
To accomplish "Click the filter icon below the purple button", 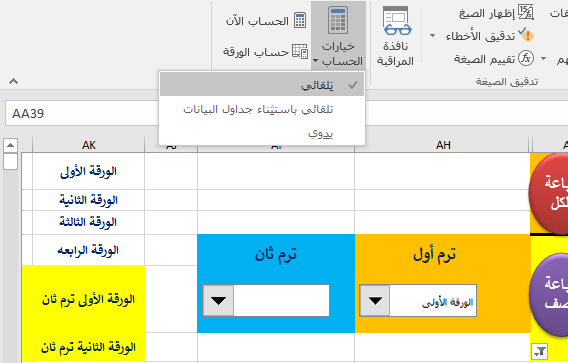I will [x=540, y=351].
